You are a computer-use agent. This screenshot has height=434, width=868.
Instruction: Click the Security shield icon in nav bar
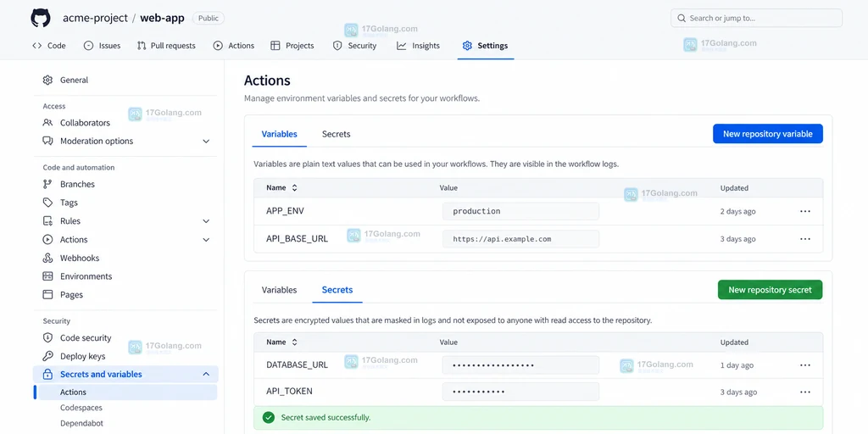pyautogui.click(x=337, y=46)
